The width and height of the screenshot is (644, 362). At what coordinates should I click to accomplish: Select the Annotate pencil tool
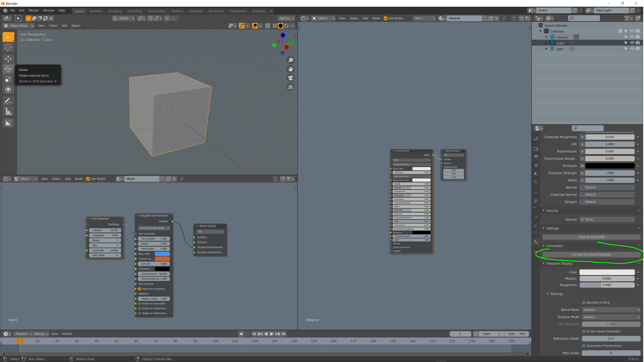(x=8, y=101)
